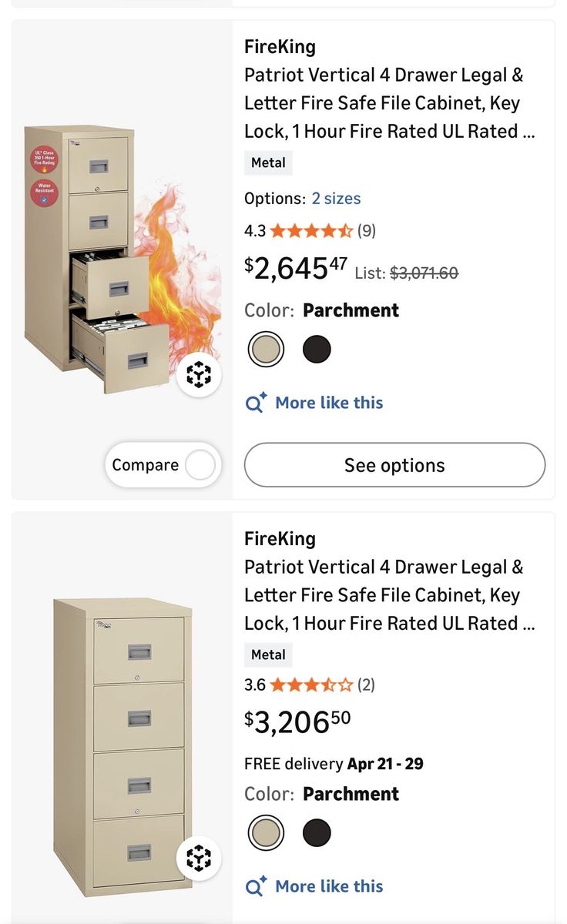Open second listing's More like this link
The image size is (567, 924).
(x=329, y=886)
